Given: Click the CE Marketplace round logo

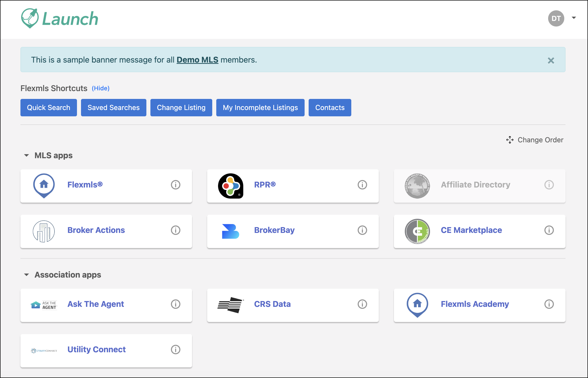Looking at the screenshot, I should [x=417, y=231].
